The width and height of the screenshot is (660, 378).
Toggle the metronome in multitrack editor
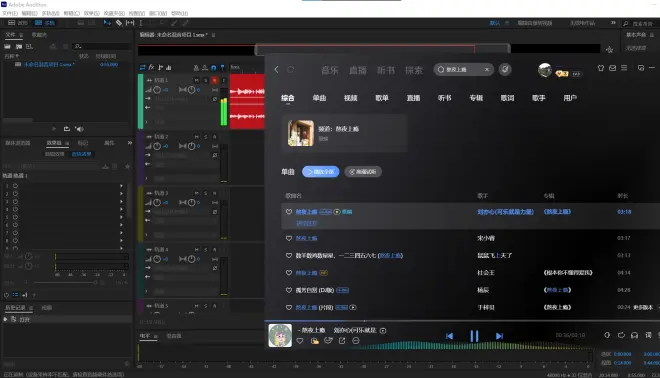[196, 67]
